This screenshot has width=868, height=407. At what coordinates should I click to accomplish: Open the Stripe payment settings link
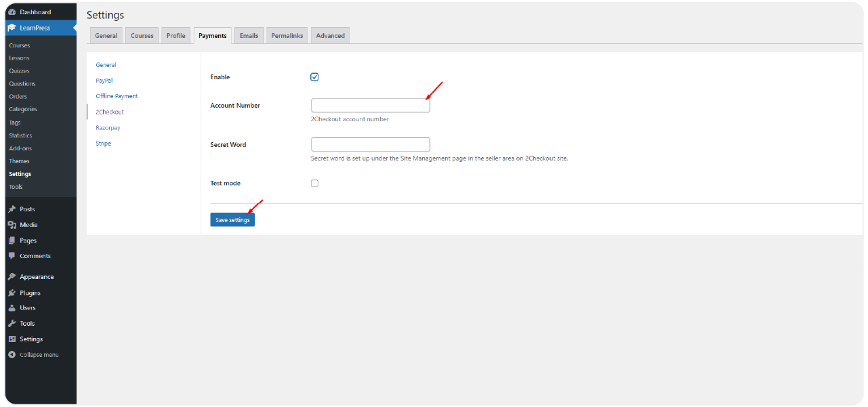103,144
